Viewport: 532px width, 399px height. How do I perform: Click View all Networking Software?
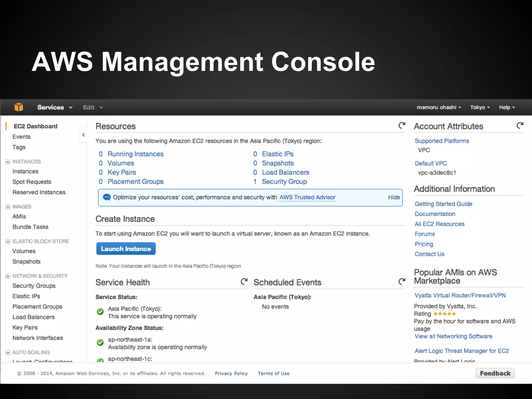453,336
